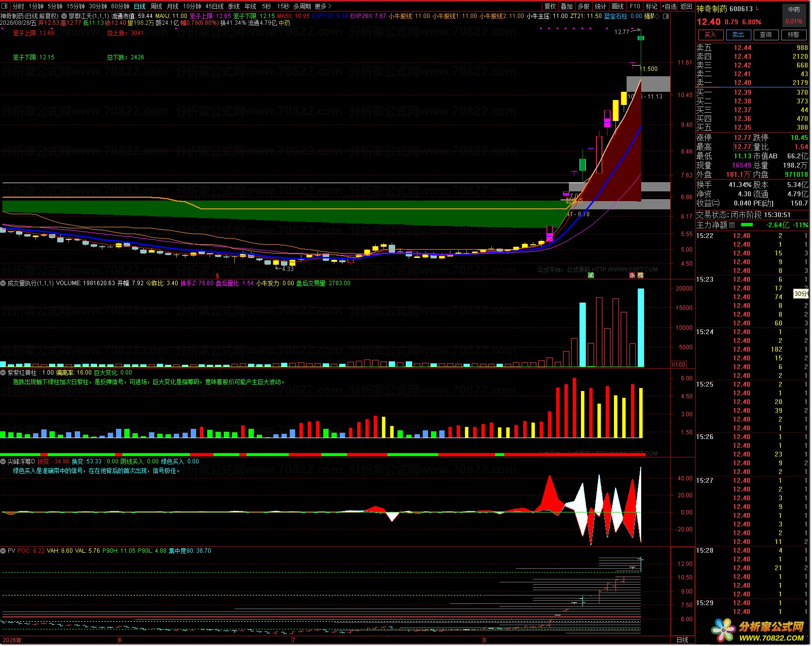Click the 复权 adjustment button

coord(550,6)
